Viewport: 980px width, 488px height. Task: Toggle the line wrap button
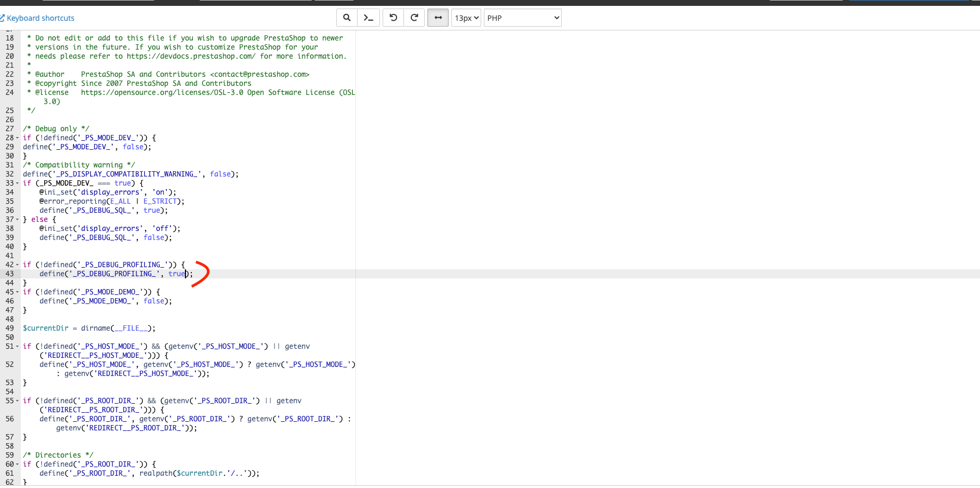point(438,18)
